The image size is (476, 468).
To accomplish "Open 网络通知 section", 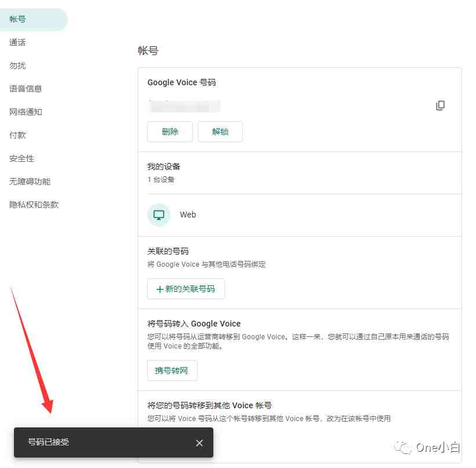I will pyautogui.click(x=26, y=112).
